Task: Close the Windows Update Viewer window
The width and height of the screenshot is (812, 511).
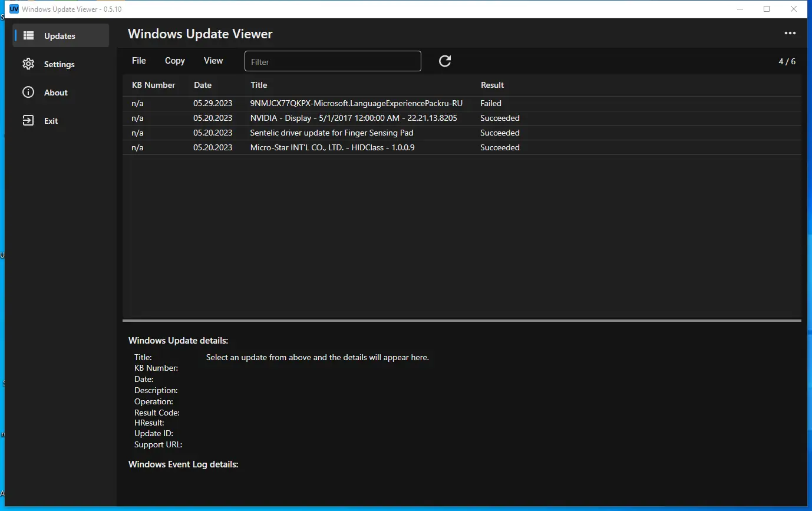Action: (794, 9)
